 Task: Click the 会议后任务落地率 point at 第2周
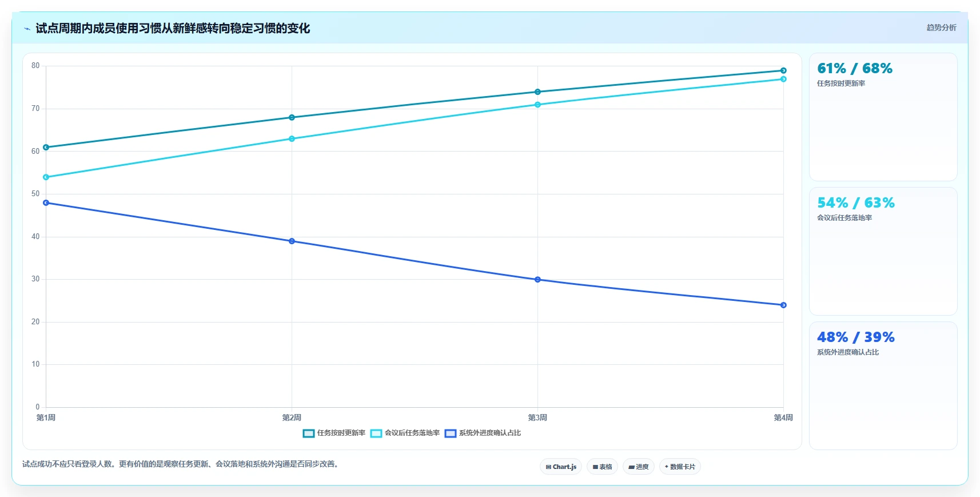pyautogui.click(x=292, y=139)
